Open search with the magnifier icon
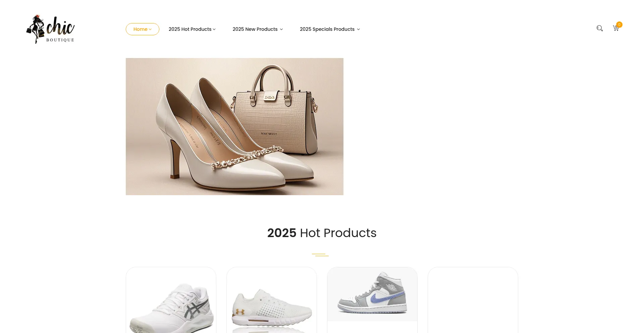 point(600,29)
